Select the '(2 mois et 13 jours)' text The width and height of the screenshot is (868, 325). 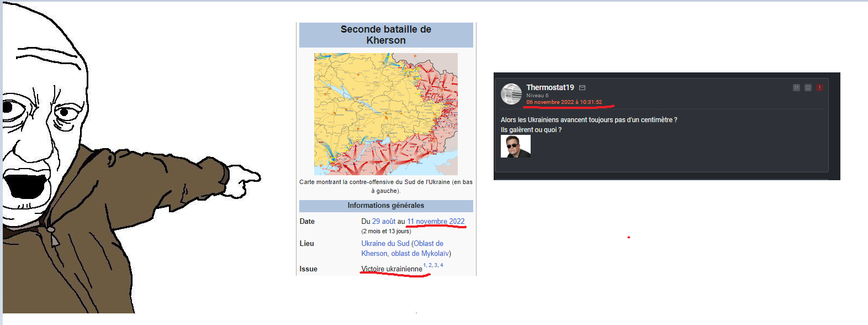[x=387, y=231]
